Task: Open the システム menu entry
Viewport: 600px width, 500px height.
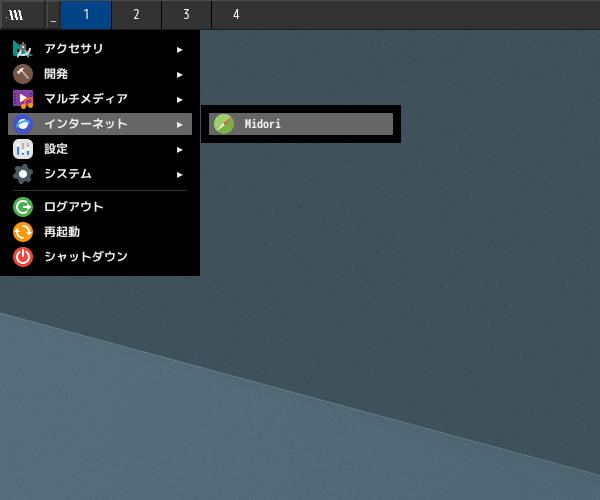Action: 100,174
